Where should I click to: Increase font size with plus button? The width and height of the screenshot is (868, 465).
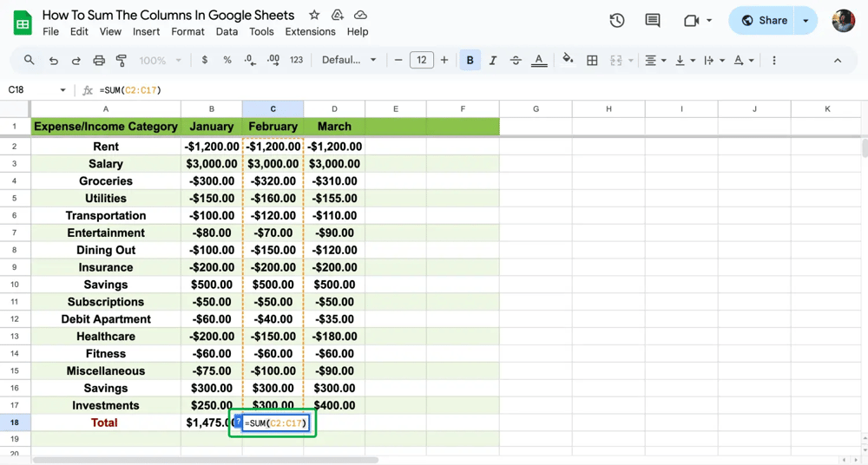444,61
